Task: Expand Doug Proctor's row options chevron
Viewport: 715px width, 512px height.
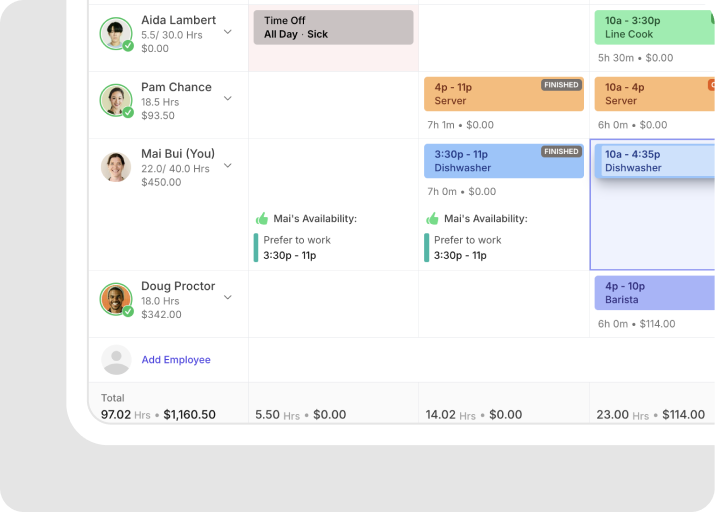Action: (x=228, y=297)
